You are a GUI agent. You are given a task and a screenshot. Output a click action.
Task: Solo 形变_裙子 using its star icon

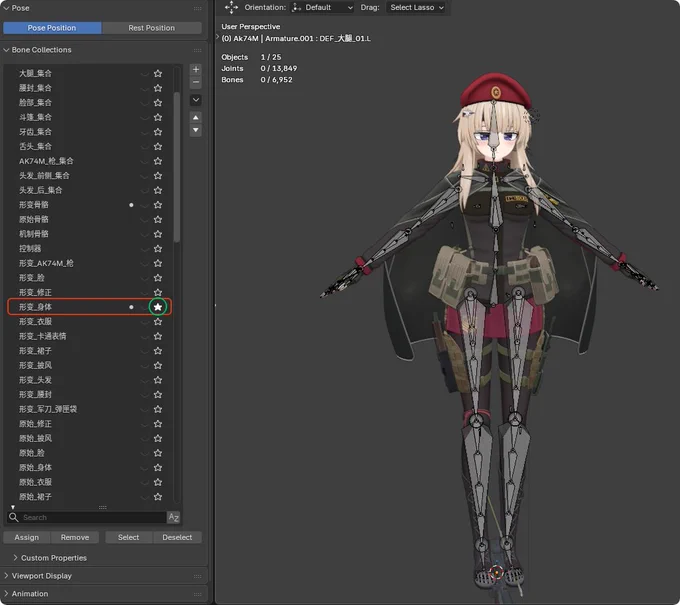click(158, 350)
